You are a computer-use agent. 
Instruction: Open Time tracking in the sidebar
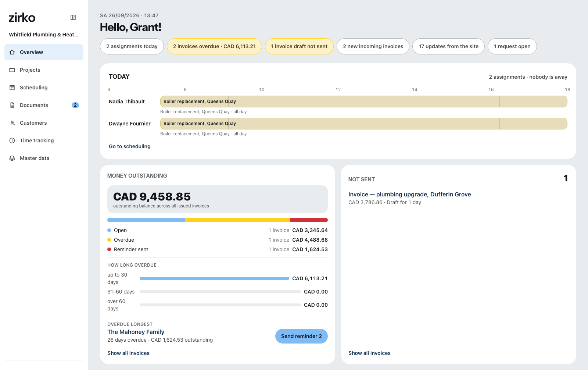coord(44,140)
